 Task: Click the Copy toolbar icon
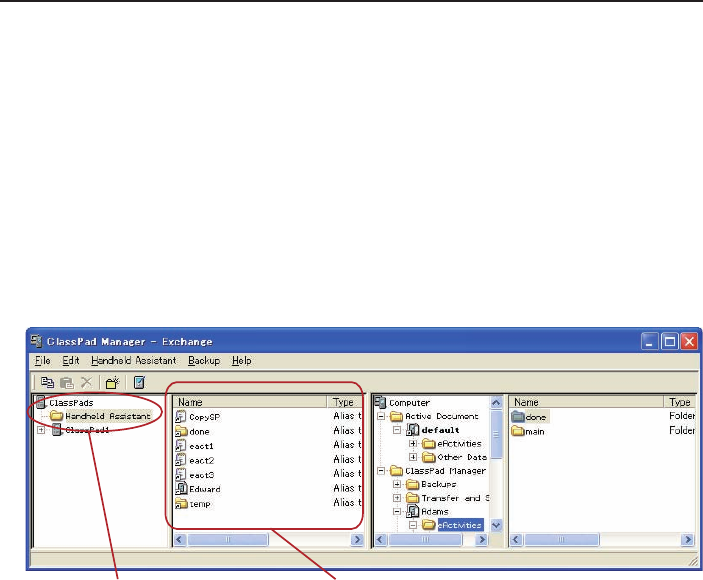click(x=47, y=382)
